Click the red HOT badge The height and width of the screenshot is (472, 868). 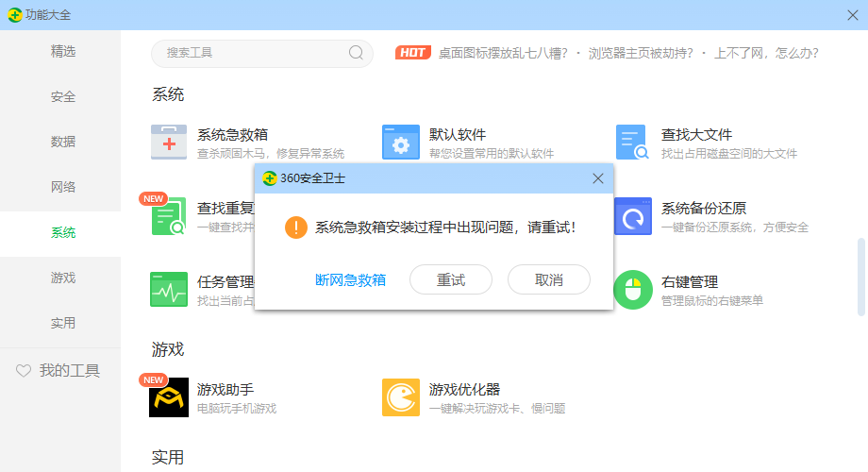[x=413, y=53]
